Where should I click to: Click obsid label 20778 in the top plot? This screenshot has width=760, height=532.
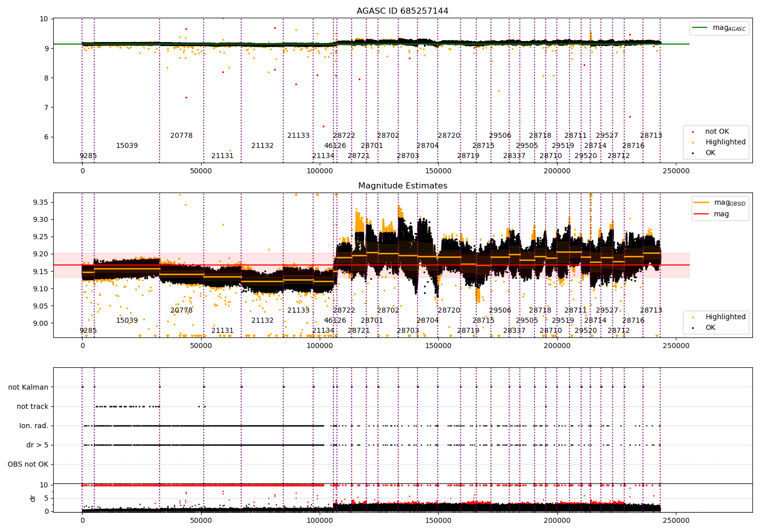[181, 135]
